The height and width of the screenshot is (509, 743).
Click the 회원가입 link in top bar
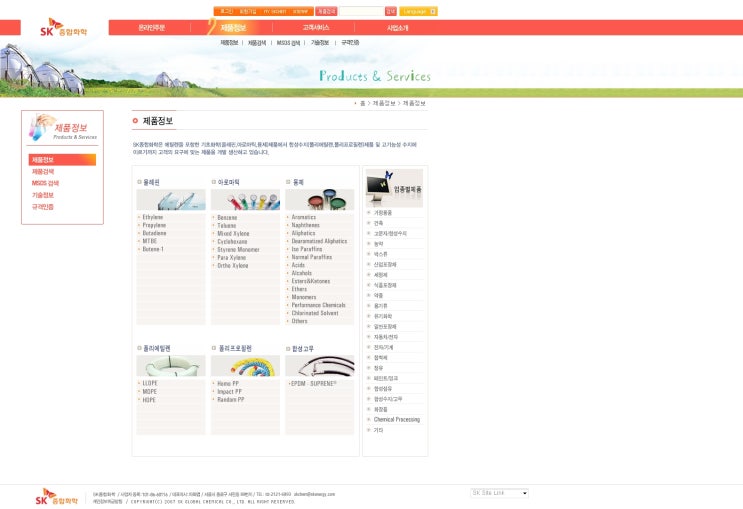coord(248,11)
